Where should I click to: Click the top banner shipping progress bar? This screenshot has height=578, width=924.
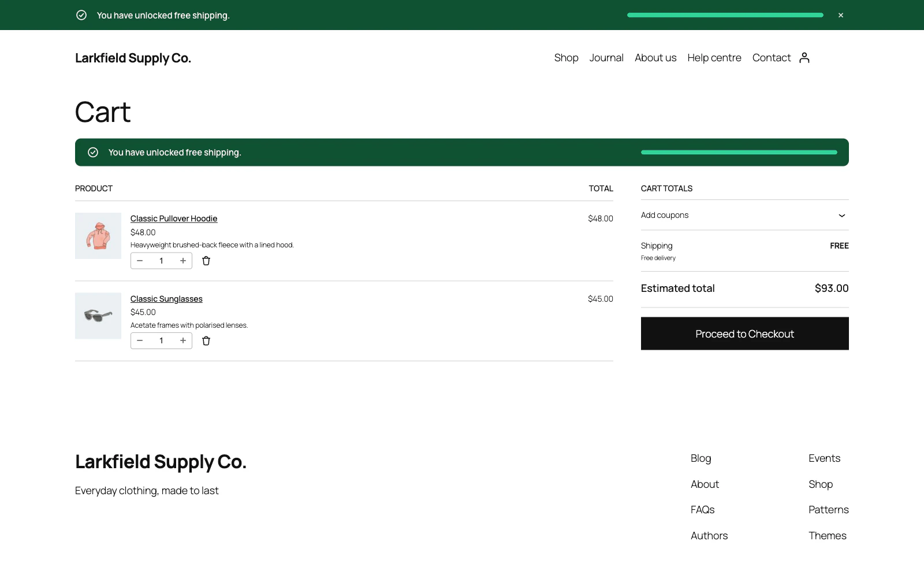725,15
